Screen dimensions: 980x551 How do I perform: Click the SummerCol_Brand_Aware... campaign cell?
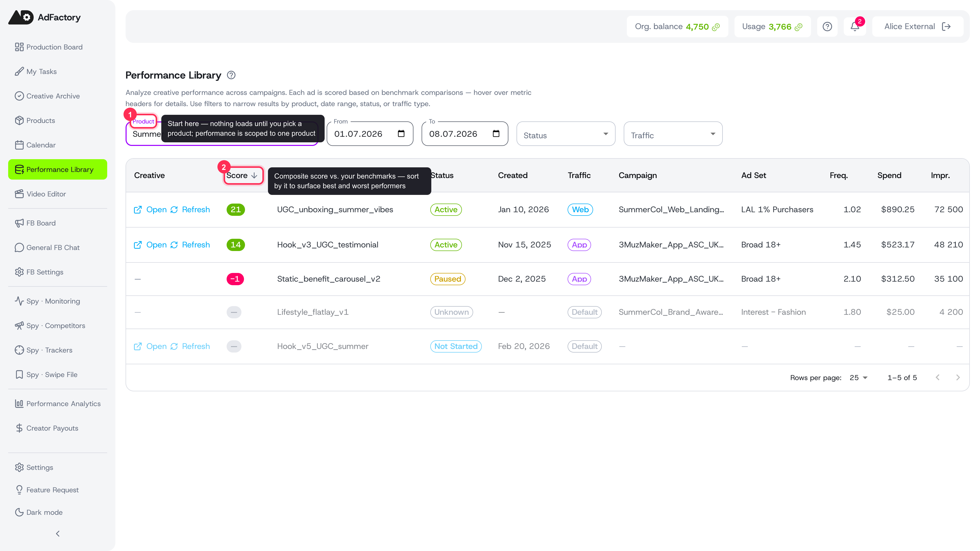click(x=671, y=312)
